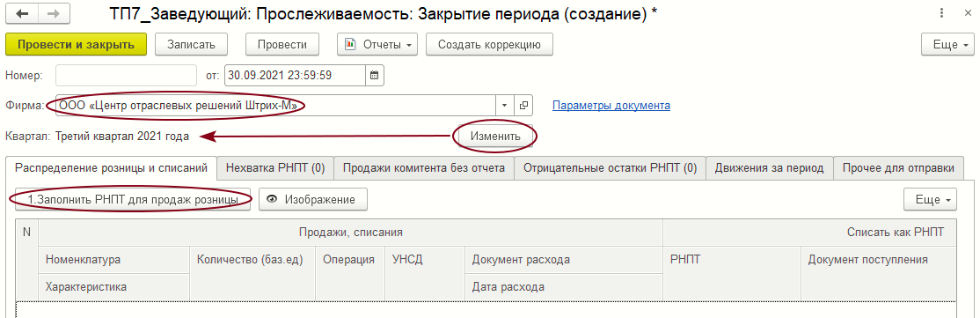Click Провести и закрыть button
This screenshot has width=980, height=318.
pyautogui.click(x=77, y=44)
